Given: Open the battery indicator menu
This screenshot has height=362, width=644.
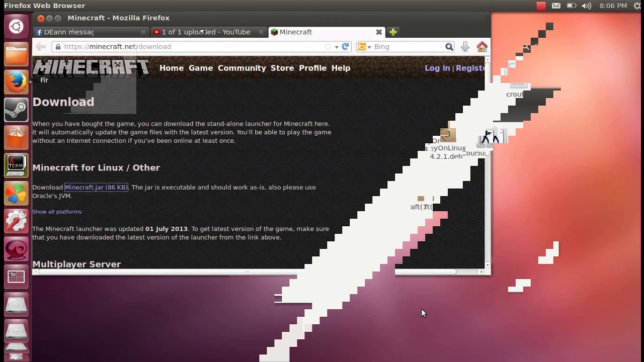Looking at the screenshot, I should click(571, 6).
